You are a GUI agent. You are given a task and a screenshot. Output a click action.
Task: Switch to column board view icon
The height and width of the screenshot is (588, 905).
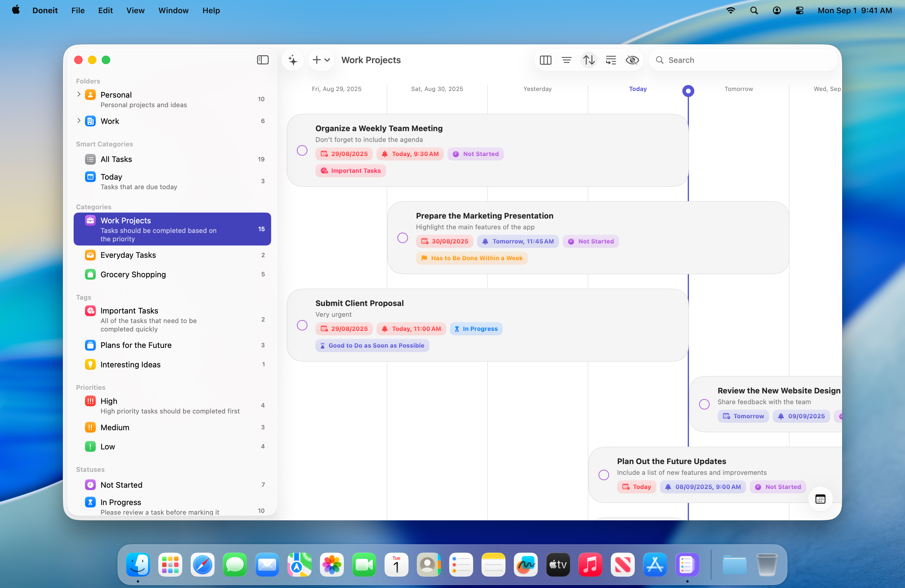pos(545,60)
